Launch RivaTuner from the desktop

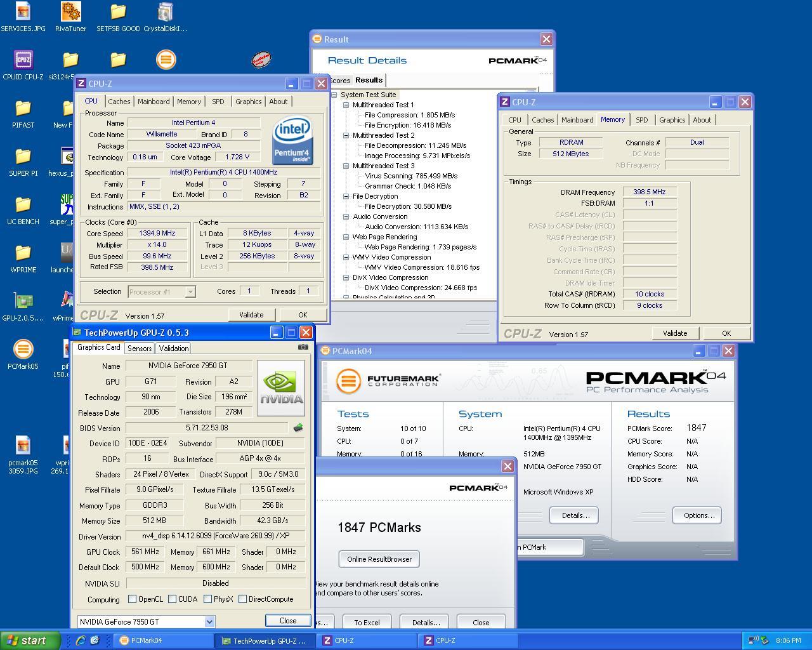pos(70,17)
